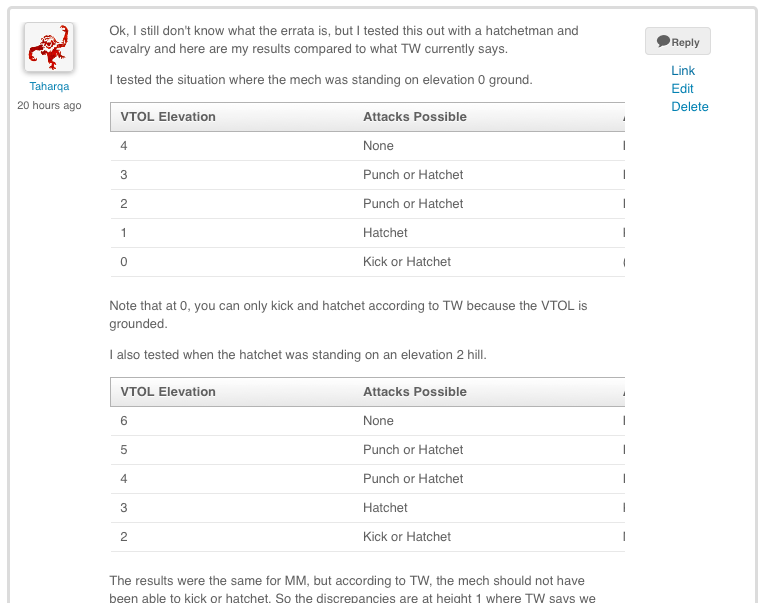Select the None cell for elevation 4
This screenshot has height=603, width=763.
[378, 146]
